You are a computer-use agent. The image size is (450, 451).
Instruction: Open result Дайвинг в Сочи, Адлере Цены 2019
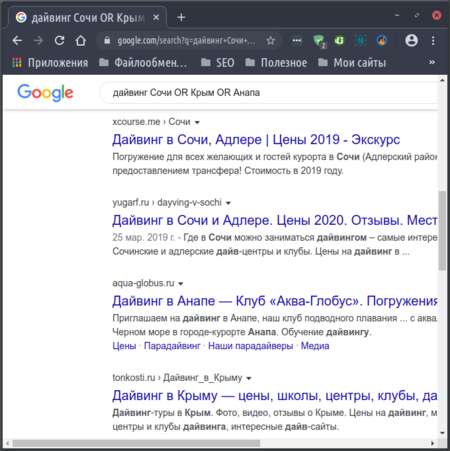pos(256,140)
